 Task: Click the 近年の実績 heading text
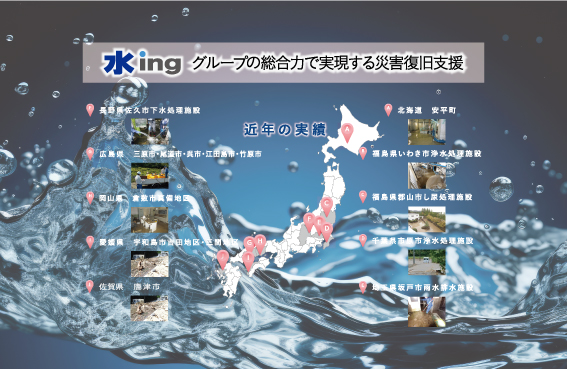(x=285, y=130)
